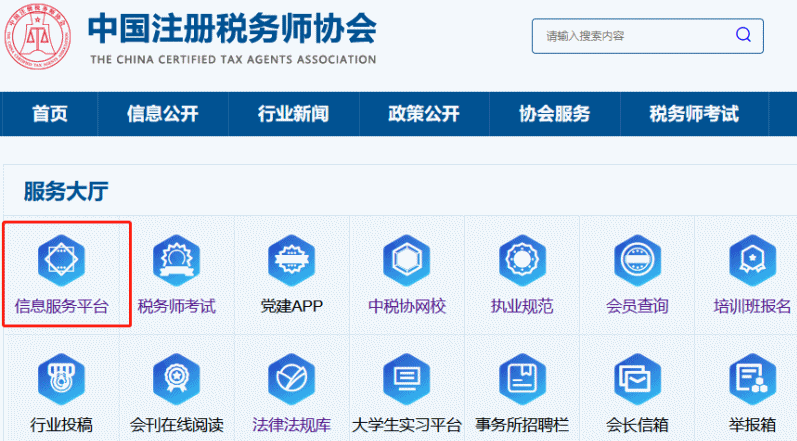Screen dimensions: 797x441
Task: Open the 事务所招聘栏 hexagon icon
Action: (x=522, y=379)
